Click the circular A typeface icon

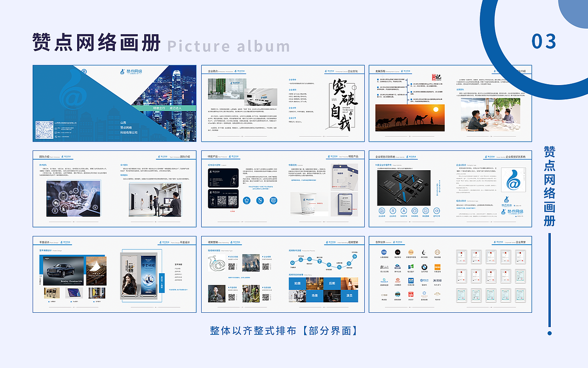404,211
